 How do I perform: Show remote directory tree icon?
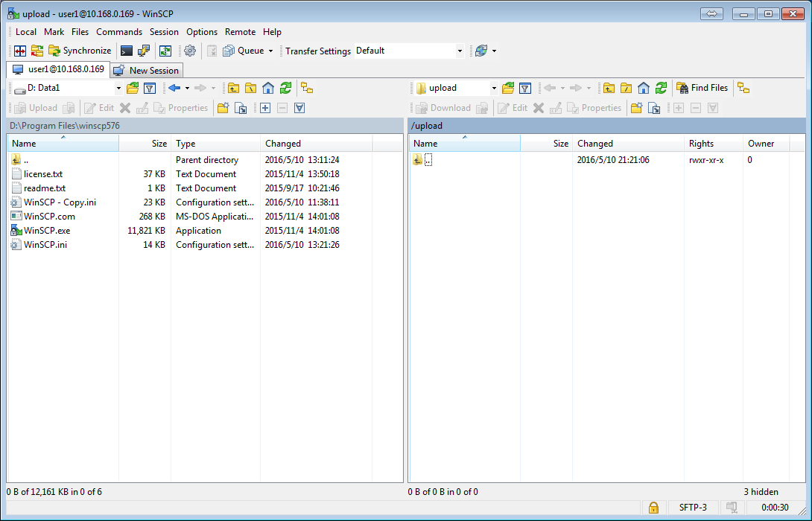tap(743, 88)
